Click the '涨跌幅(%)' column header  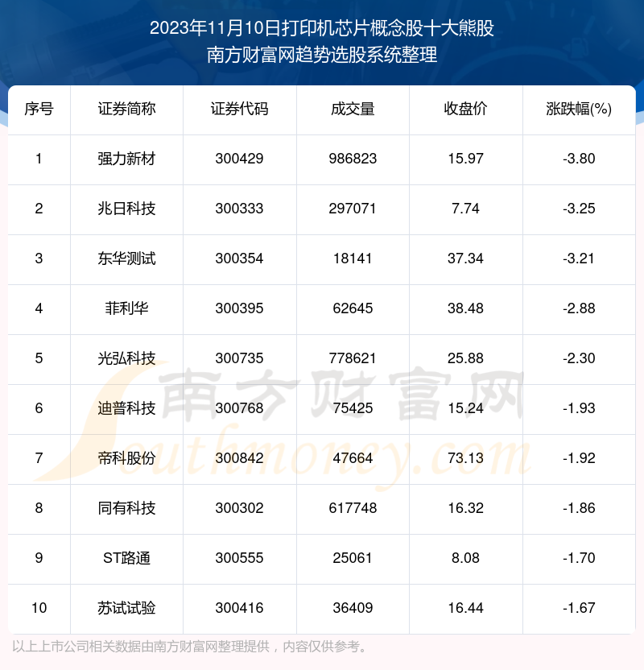click(579, 109)
